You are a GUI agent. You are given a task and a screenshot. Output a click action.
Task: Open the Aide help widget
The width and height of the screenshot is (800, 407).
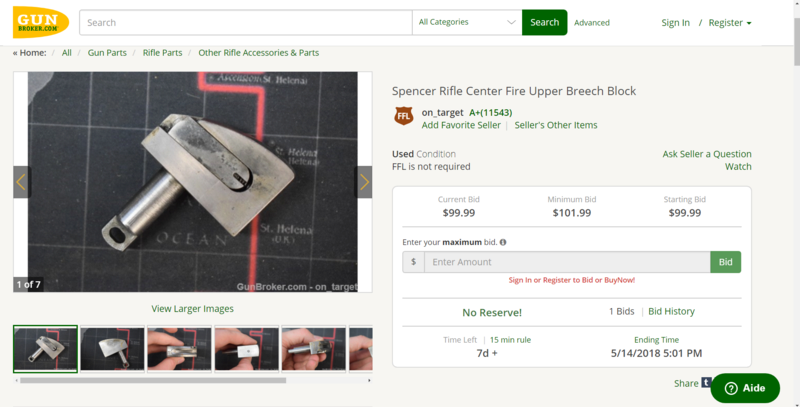[745, 388]
